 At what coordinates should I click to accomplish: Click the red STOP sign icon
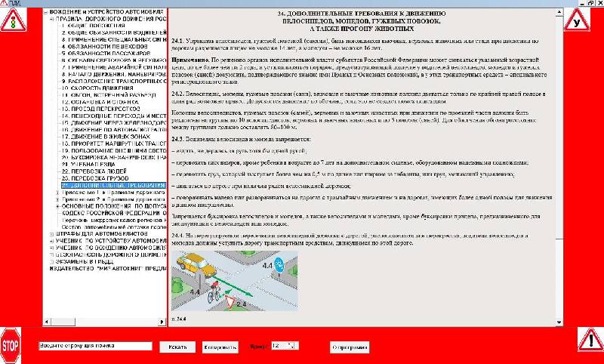click(11, 346)
